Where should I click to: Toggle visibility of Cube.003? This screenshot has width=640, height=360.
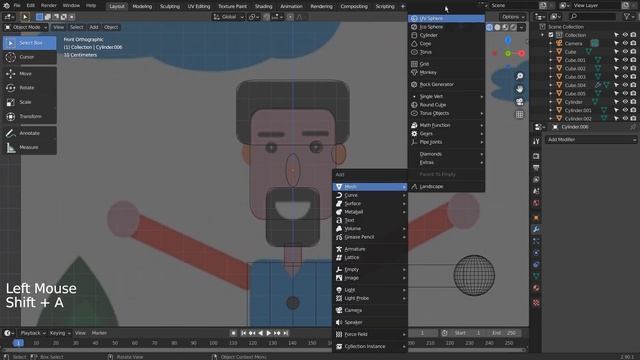click(x=625, y=77)
